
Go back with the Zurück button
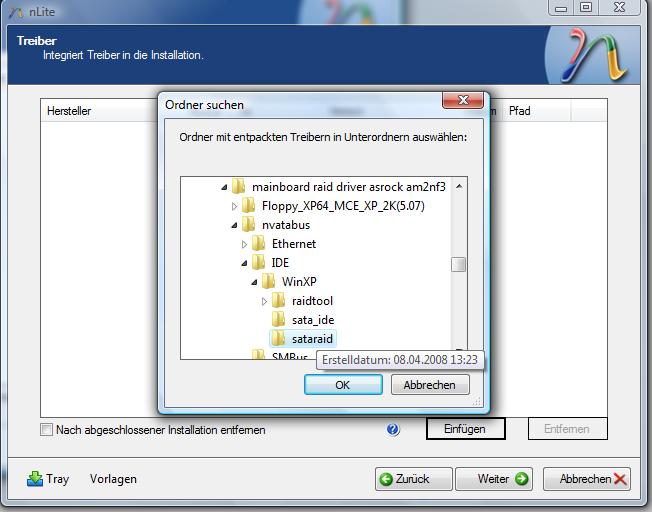pyautogui.click(x=413, y=479)
